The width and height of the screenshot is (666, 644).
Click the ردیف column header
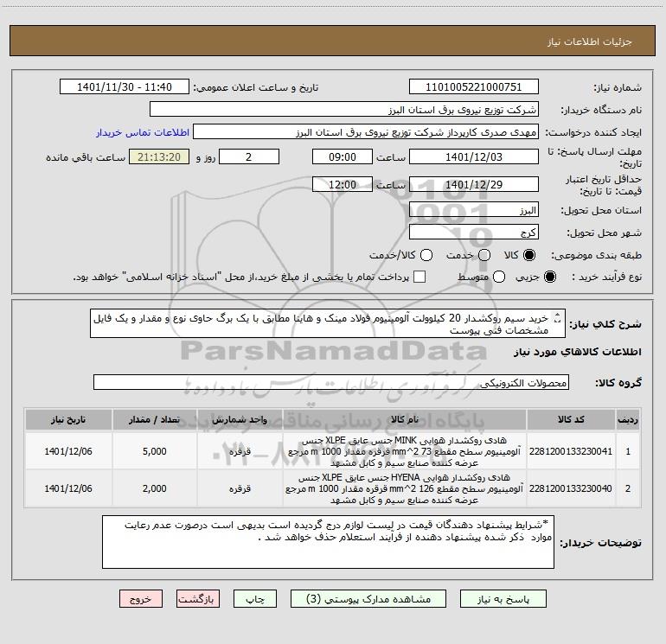coord(628,419)
